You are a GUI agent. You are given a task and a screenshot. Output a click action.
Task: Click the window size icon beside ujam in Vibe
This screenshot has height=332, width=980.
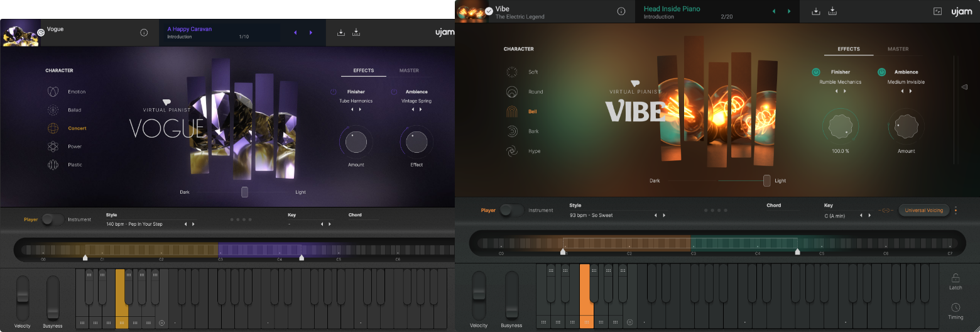(x=938, y=11)
